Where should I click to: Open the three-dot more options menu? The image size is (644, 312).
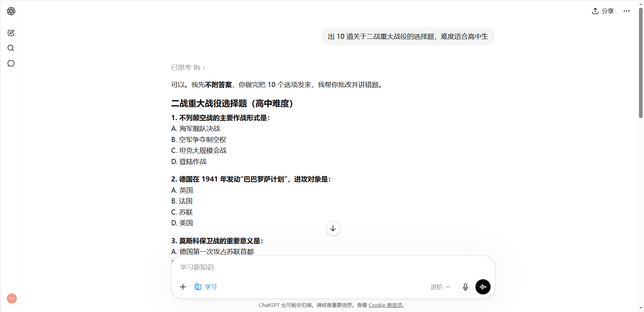coord(626,11)
